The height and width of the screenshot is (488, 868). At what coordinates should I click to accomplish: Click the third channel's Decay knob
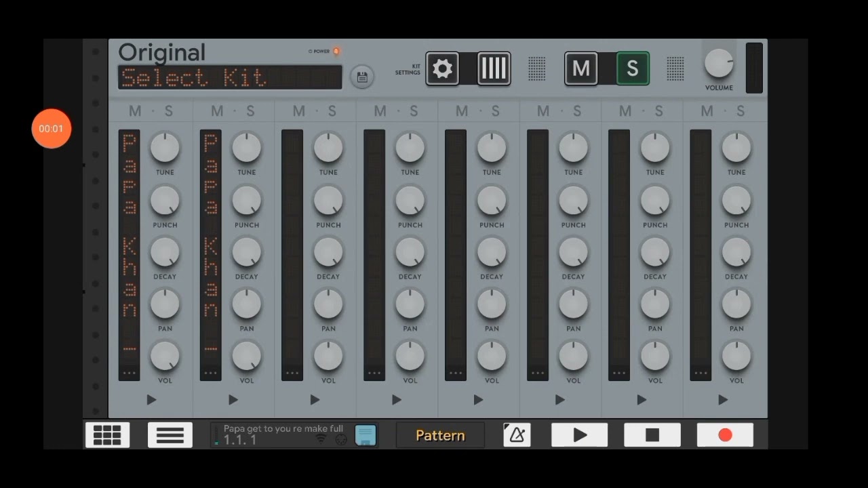328,252
